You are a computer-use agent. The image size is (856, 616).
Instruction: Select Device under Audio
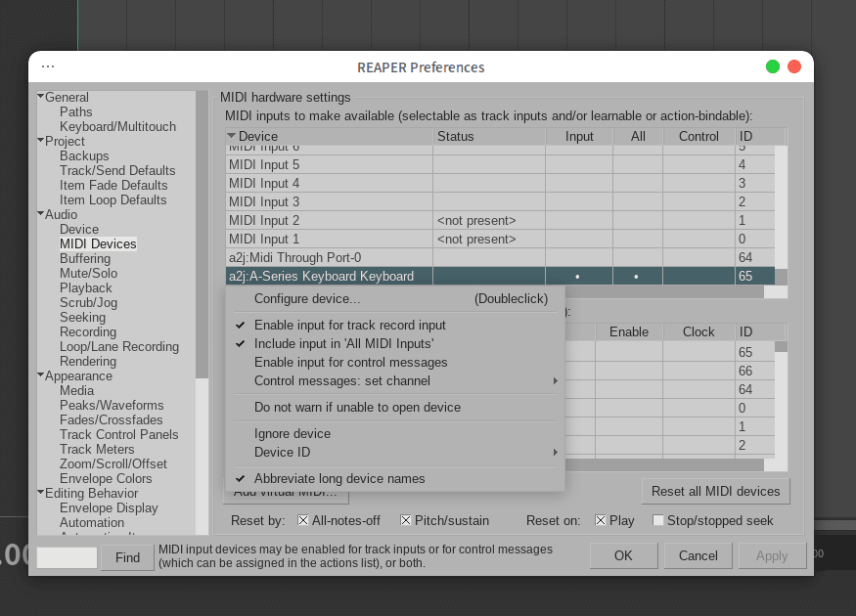tap(79, 229)
